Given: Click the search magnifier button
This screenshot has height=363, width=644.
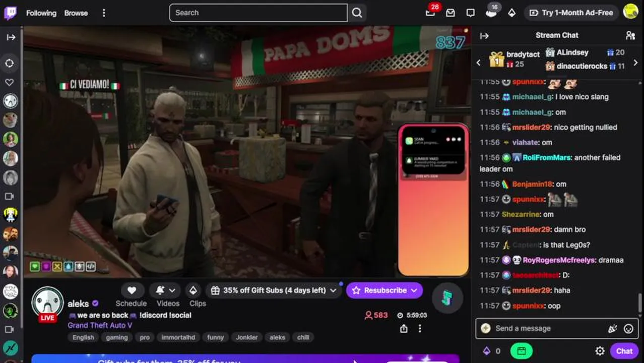Looking at the screenshot, I should [x=357, y=13].
